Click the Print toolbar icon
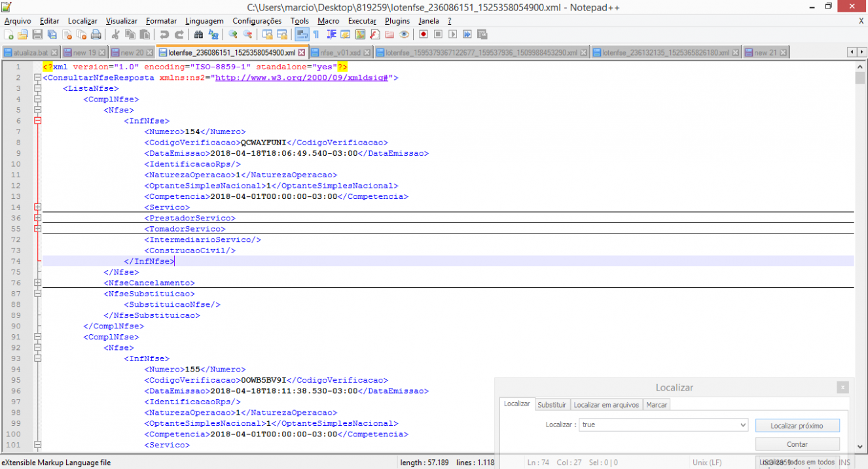The width and height of the screenshot is (868, 469). pyautogui.click(x=96, y=34)
